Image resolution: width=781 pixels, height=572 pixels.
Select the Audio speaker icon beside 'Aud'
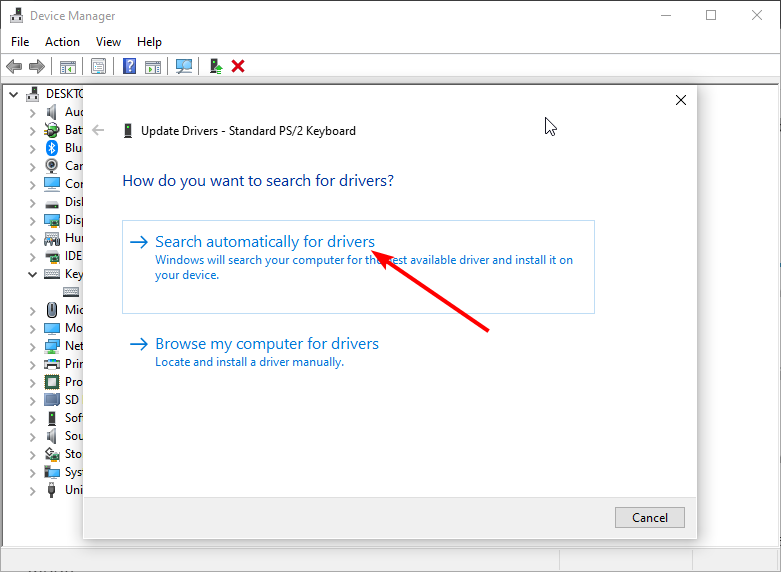tap(52, 112)
